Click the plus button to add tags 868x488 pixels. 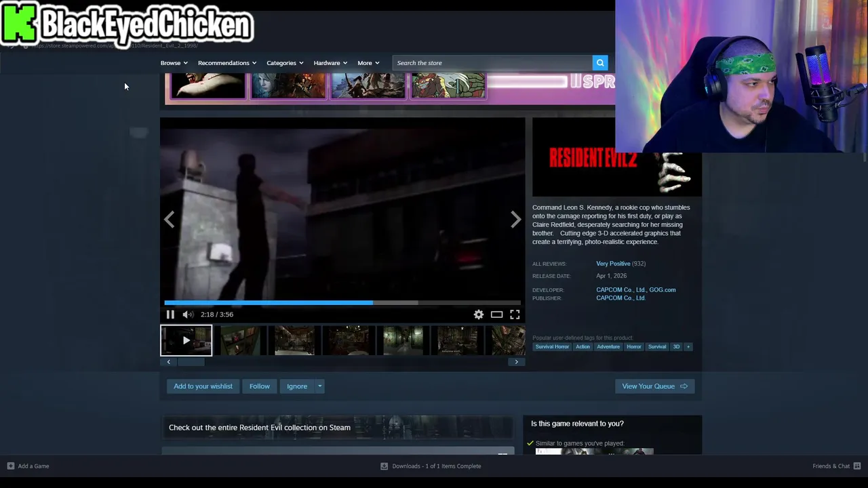[688, 347]
